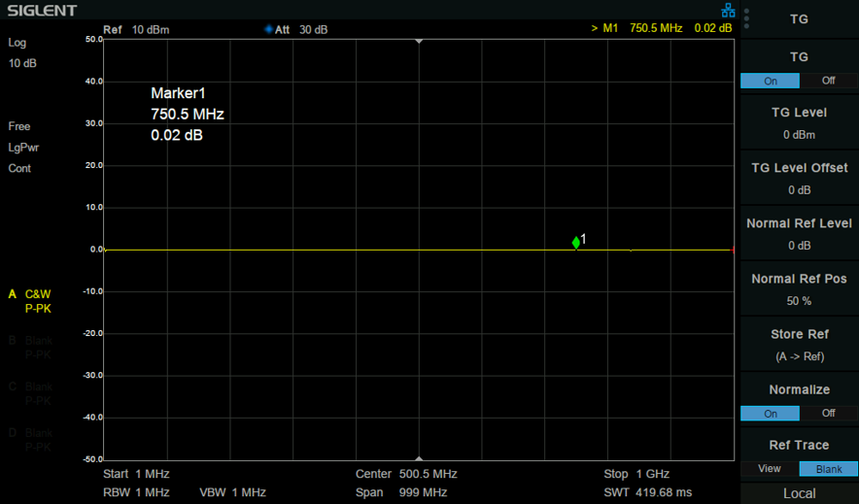Click the Span 999 MHz label

point(401,492)
